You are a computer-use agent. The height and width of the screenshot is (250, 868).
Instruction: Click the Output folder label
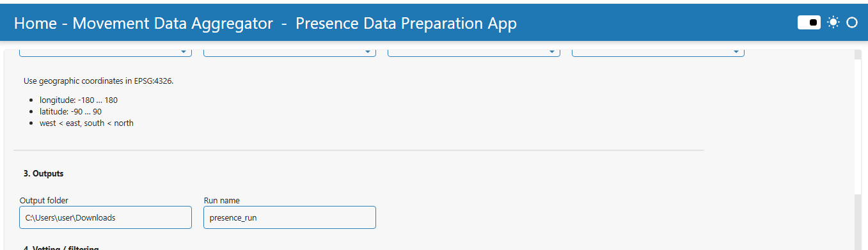[44, 200]
